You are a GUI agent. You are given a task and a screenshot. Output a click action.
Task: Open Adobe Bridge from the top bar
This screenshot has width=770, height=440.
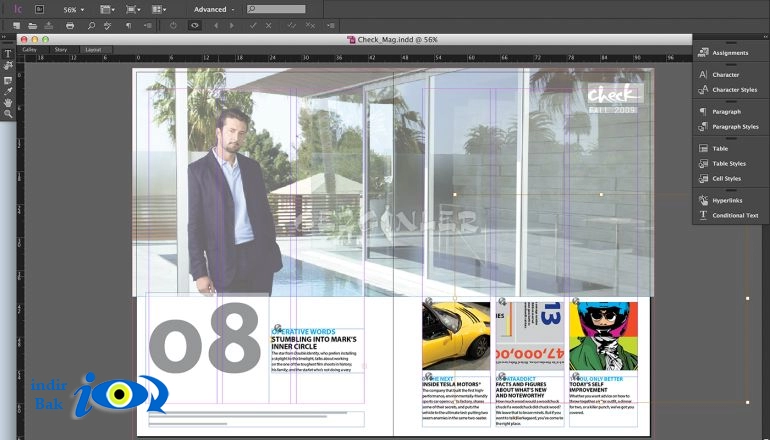point(39,9)
